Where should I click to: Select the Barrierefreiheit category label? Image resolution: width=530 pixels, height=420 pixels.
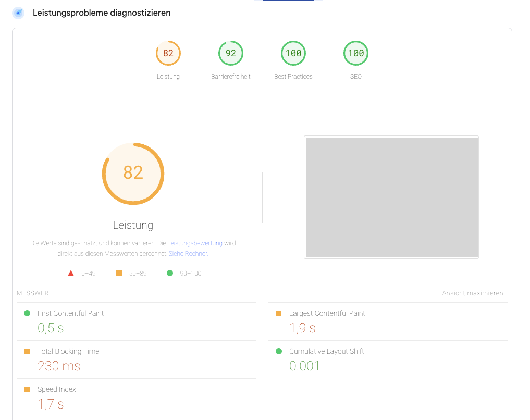point(230,76)
